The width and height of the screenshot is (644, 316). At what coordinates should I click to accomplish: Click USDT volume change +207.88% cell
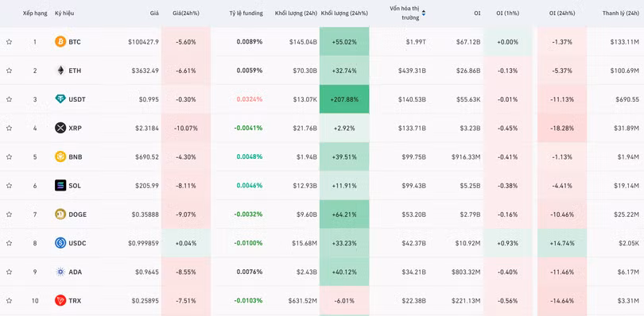[x=344, y=99]
